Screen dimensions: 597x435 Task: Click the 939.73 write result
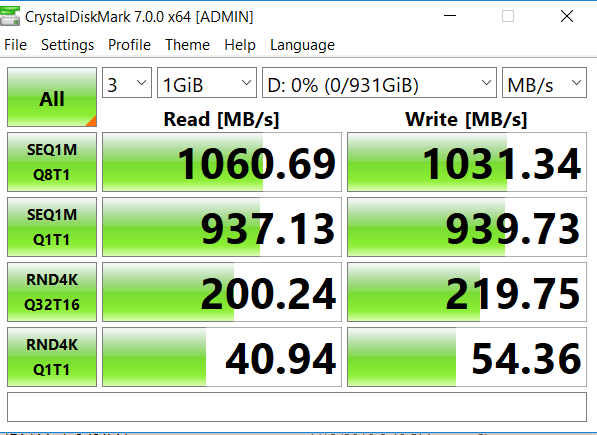coord(467,227)
